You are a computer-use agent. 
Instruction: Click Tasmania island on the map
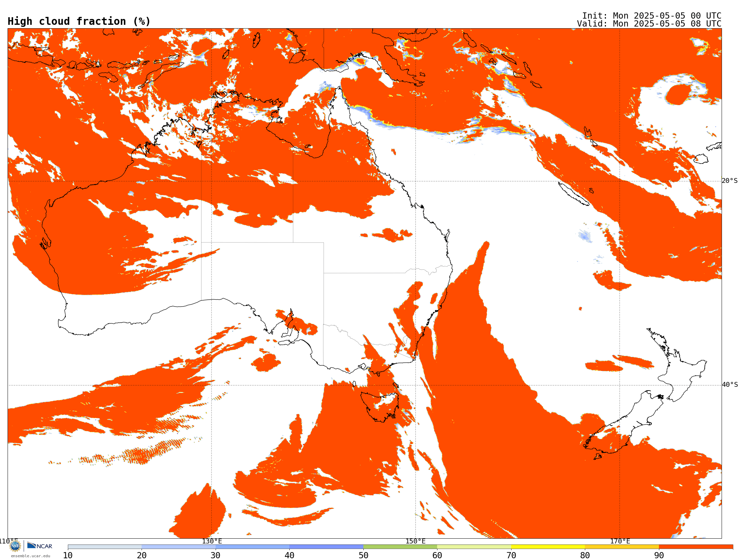point(380,406)
